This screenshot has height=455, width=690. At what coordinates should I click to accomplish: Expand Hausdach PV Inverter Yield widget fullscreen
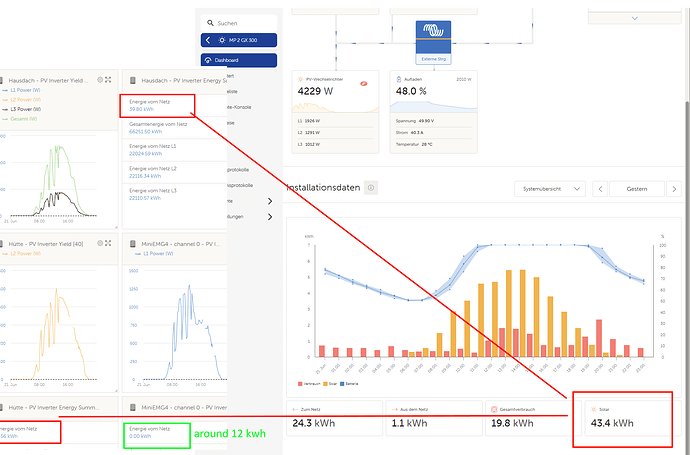coord(108,80)
